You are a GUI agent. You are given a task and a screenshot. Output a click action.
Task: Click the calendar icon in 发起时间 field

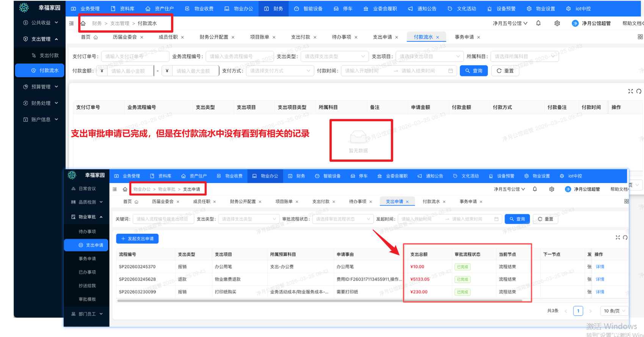(496, 219)
